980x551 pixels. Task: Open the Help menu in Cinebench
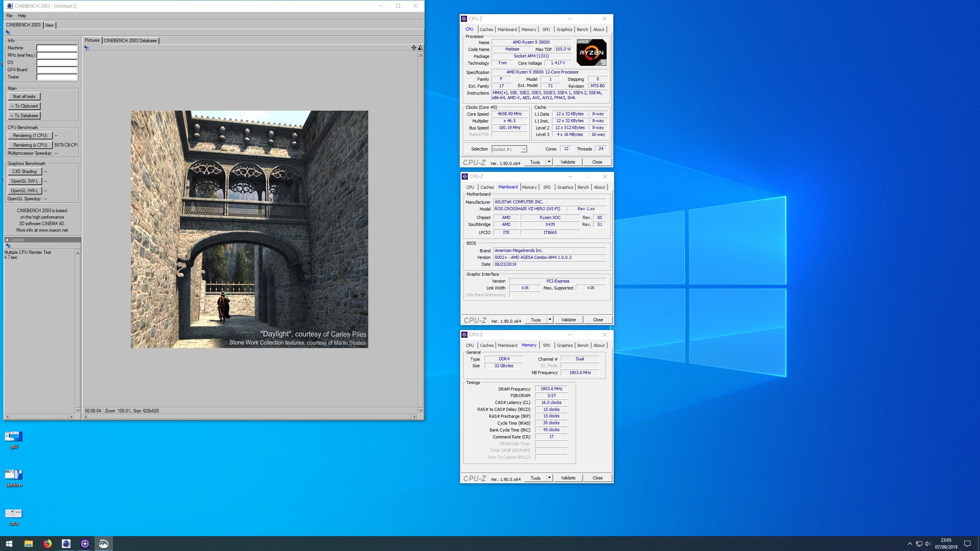tap(22, 16)
